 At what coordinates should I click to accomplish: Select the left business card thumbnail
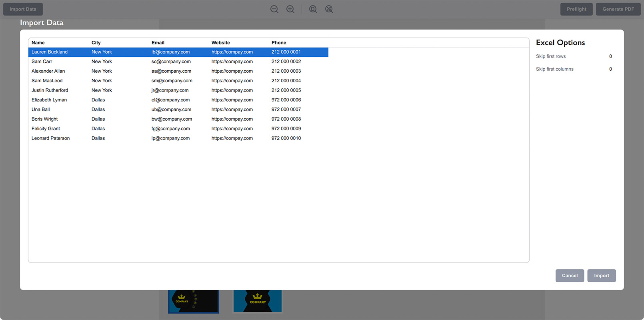click(194, 301)
